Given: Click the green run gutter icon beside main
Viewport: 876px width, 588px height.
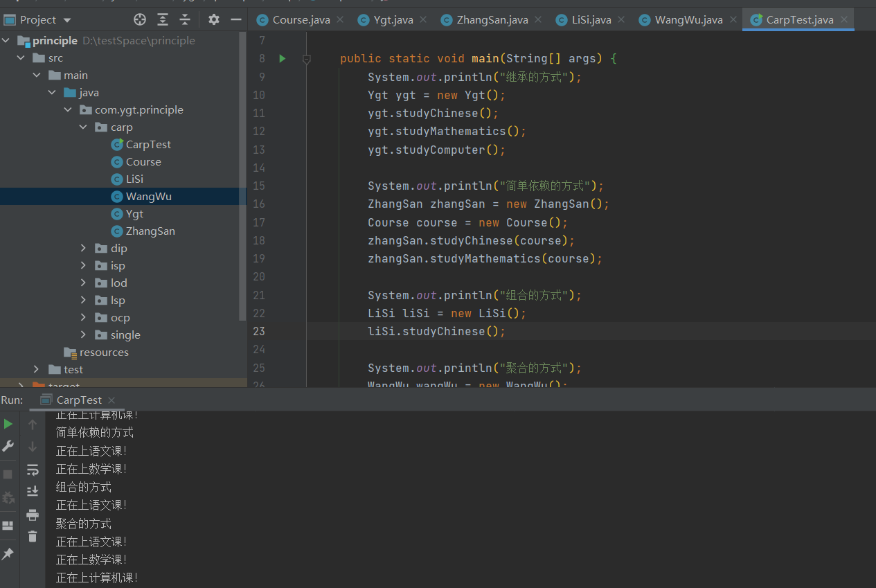Looking at the screenshot, I should (x=282, y=59).
